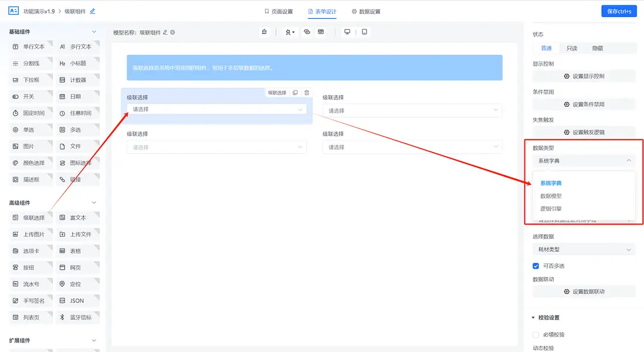Select the 列表页 component
The height and width of the screenshot is (352, 644).
coord(31,317)
